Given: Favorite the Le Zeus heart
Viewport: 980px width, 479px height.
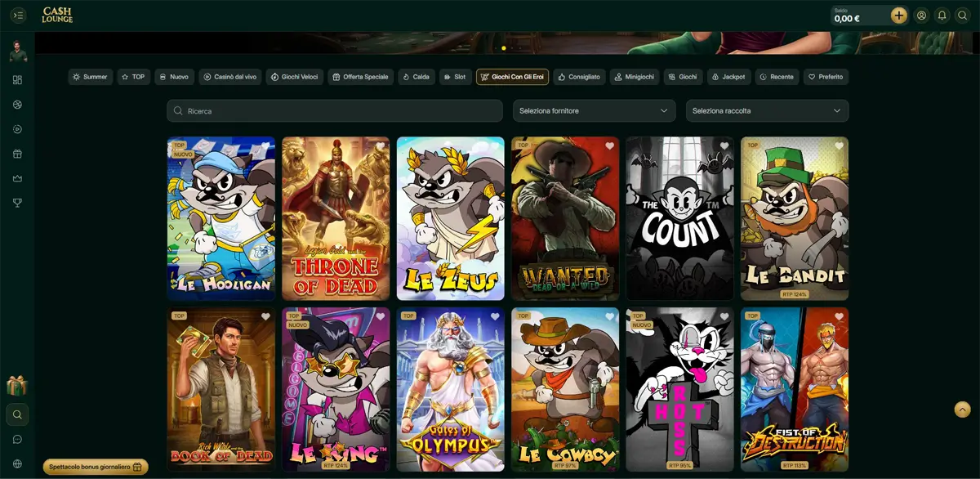Looking at the screenshot, I should (x=495, y=146).
